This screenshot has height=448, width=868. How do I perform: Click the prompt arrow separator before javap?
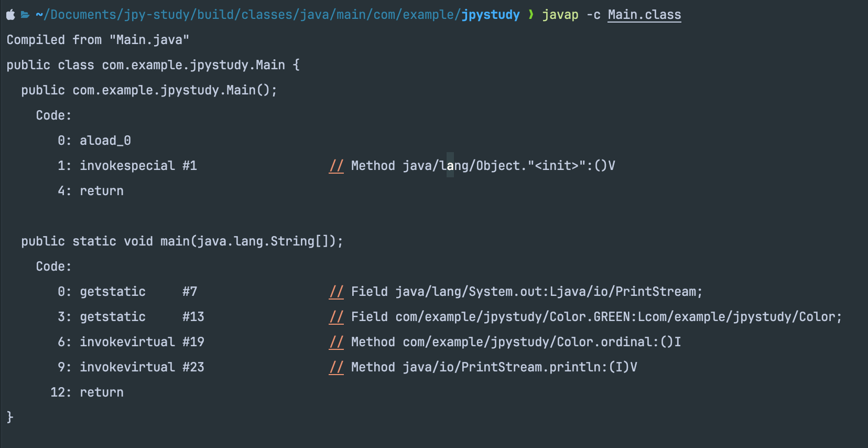[x=531, y=14]
